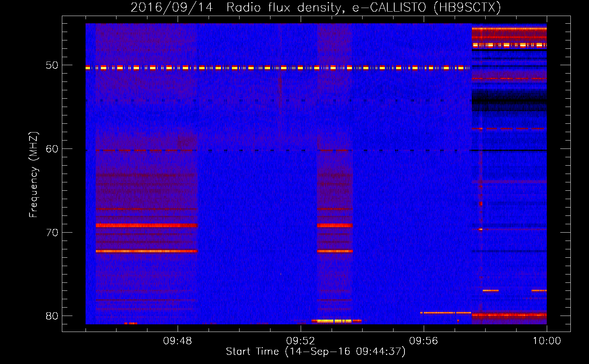Click the plot title '2016/09/14 Radio flux density'
Viewport: 589px width, 364px height.
[316, 8]
